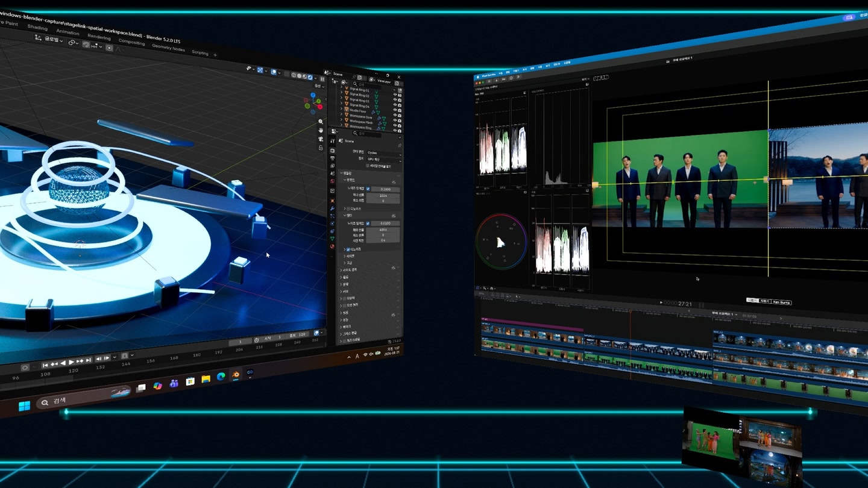Switch to the Animation workspace tab
The width and height of the screenshot is (868, 488).
coord(68,32)
